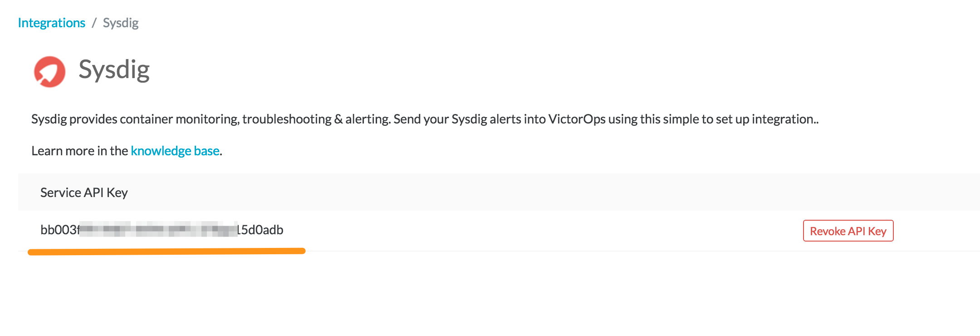The width and height of the screenshot is (980, 336).
Task: Click the breadcrumb separator area near Integrations
Action: tap(94, 22)
